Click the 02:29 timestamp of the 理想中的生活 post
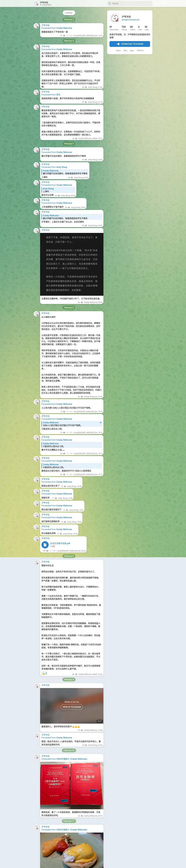The image size is (186, 868). [x=100, y=674]
